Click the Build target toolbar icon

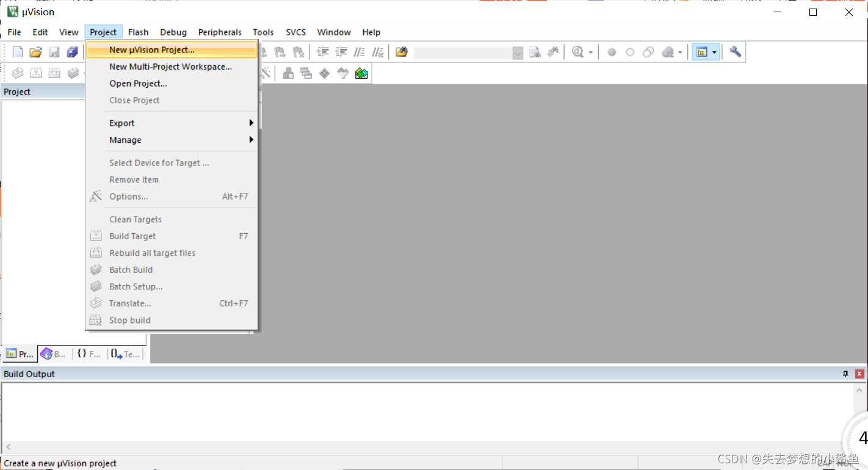tap(36, 74)
